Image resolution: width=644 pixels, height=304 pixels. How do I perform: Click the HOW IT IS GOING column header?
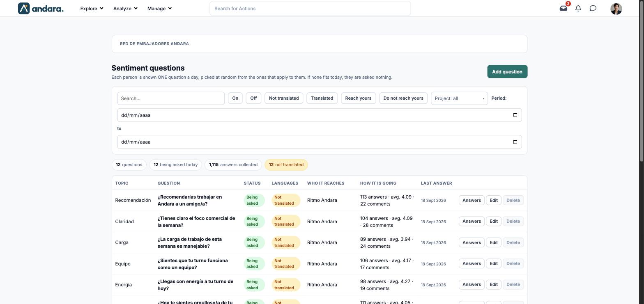tap(378, 183)
